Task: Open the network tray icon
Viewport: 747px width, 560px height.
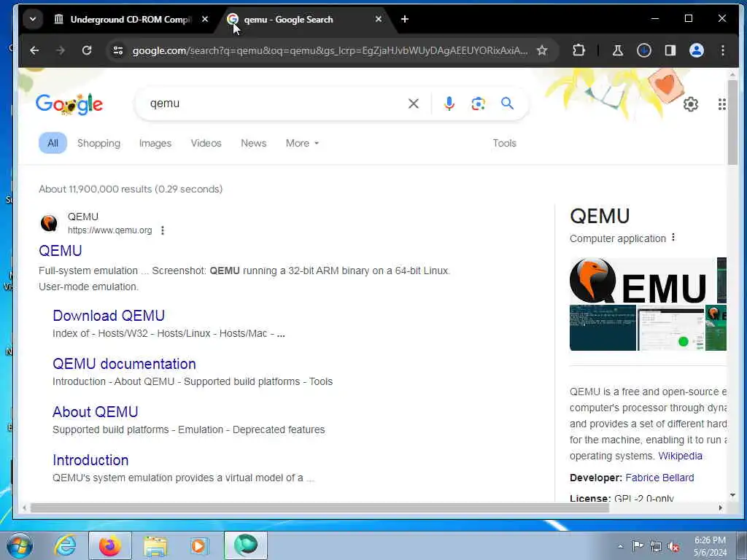Action: 656,546
